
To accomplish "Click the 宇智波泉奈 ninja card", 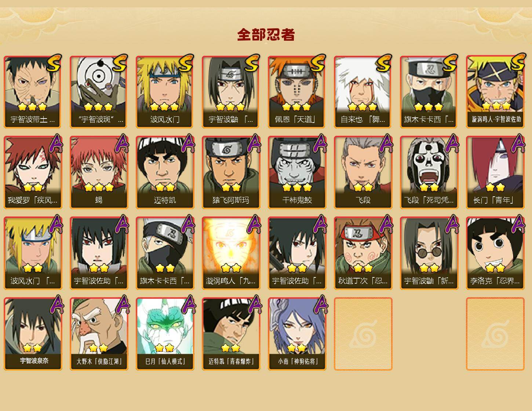I will pos(33,334).
